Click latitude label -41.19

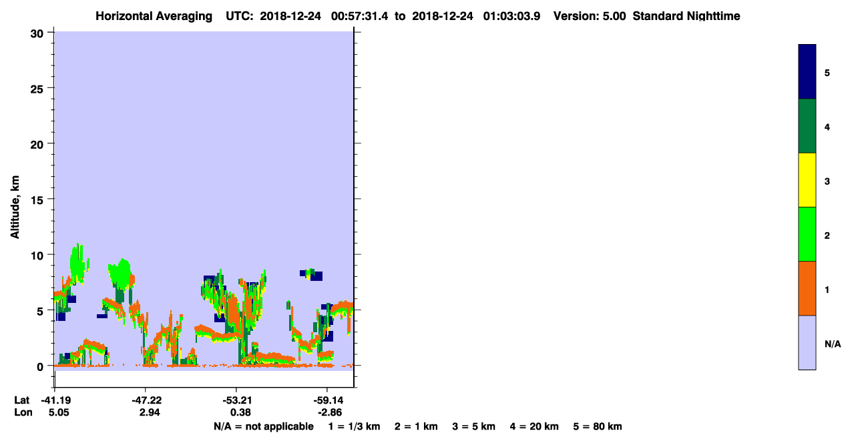(56, 400)
